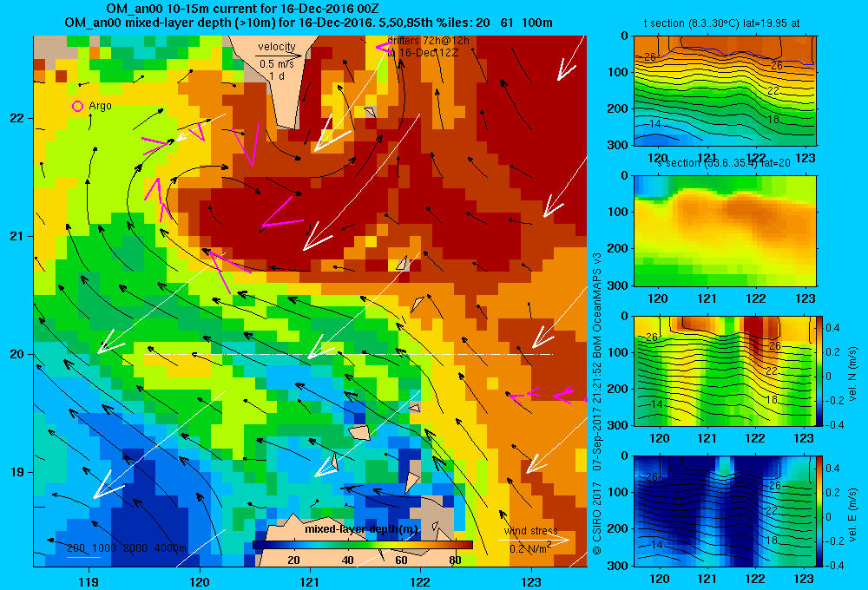Click the white wind stress scale arrow
The height and width of the screenshot is (590, 868).
(x=533, y=540)
